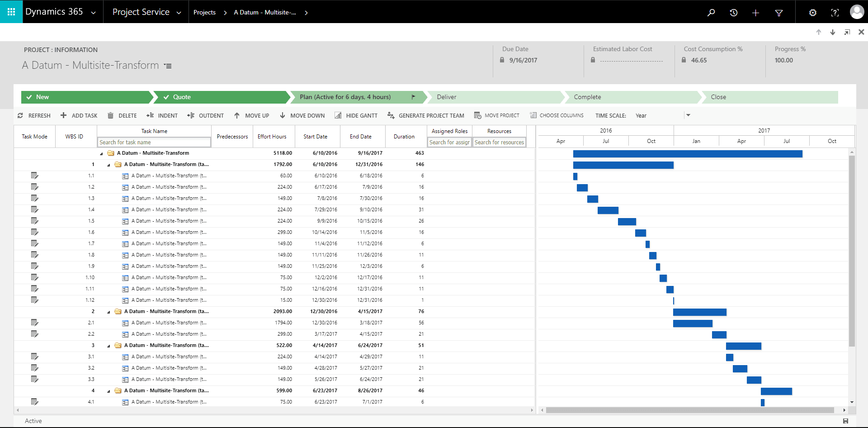Click Move Project button

point(496,115)
